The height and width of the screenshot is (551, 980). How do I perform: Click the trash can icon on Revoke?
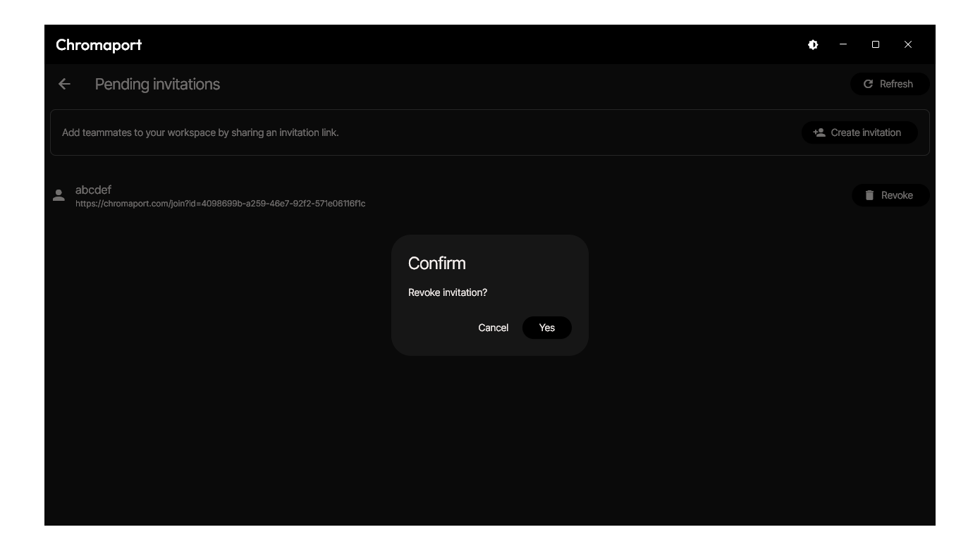pos(869,195)
